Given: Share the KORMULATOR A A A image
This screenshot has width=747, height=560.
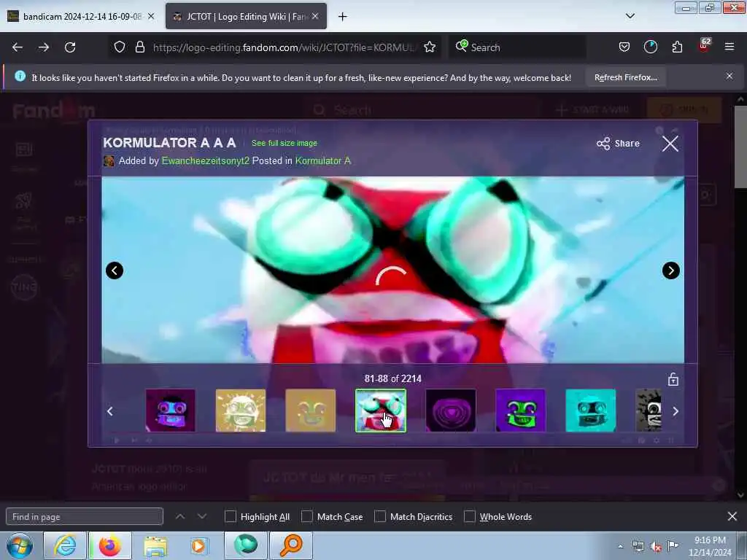Looking at the screenshot, I should click(x=618, y=144).
